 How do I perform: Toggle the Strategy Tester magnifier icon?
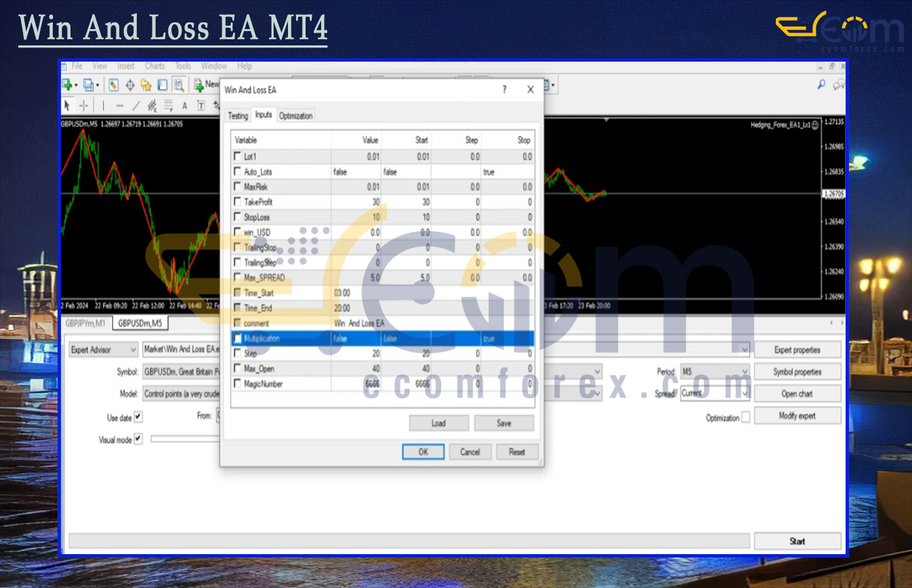point(179,85)
